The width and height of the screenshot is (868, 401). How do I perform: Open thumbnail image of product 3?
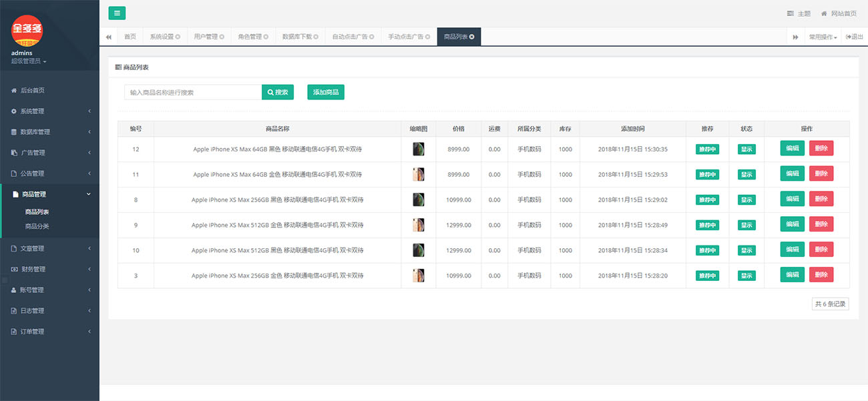click(x=419, y=276)
